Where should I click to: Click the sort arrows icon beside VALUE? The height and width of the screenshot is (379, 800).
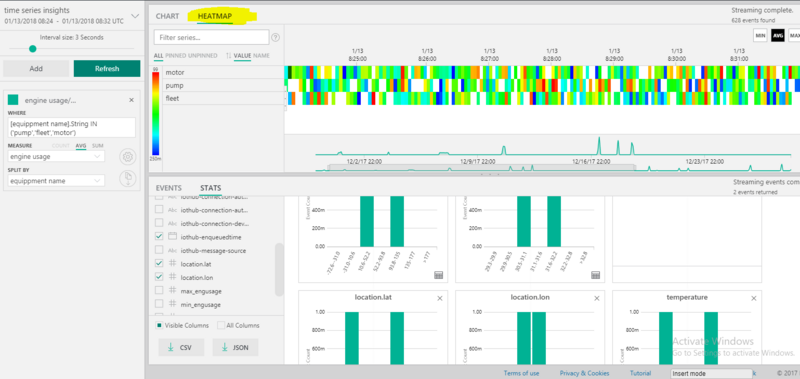tap(229, 56)
